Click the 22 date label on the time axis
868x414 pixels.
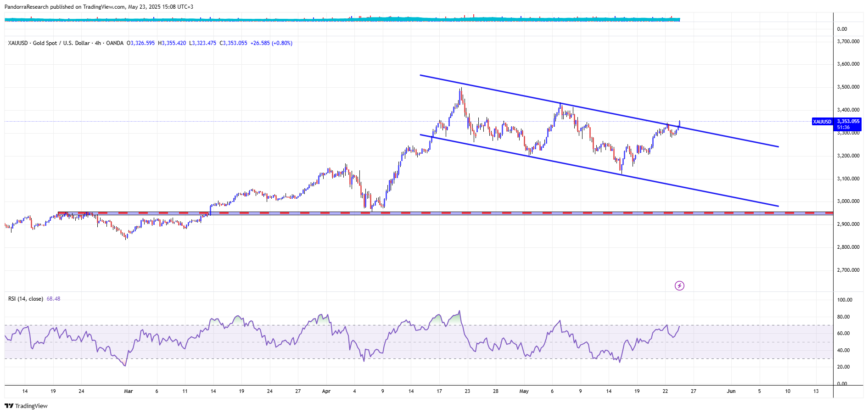pyautogui.click(x=665, y=392)
